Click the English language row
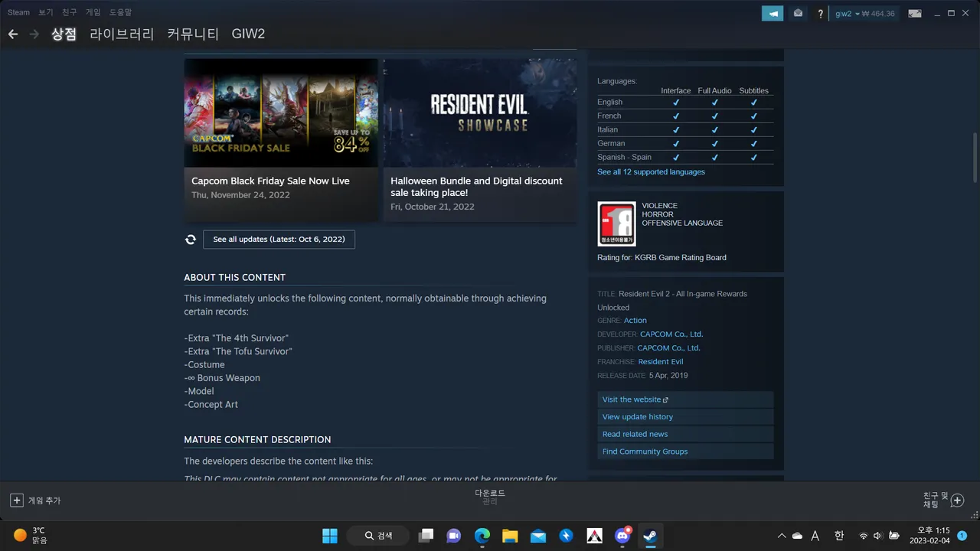Screen dimensions: 980x551 tap(685, 102)
